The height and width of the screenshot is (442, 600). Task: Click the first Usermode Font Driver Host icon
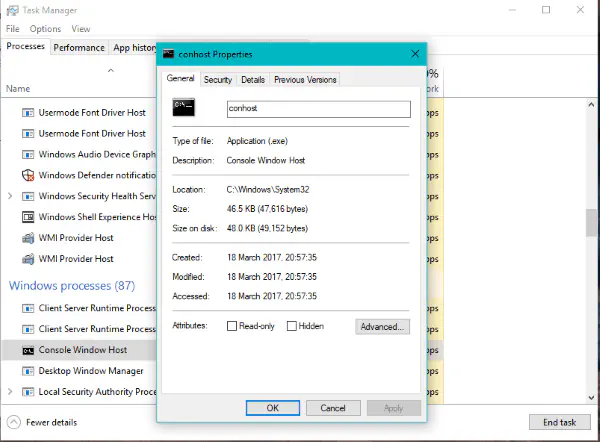tap(28, 113)
